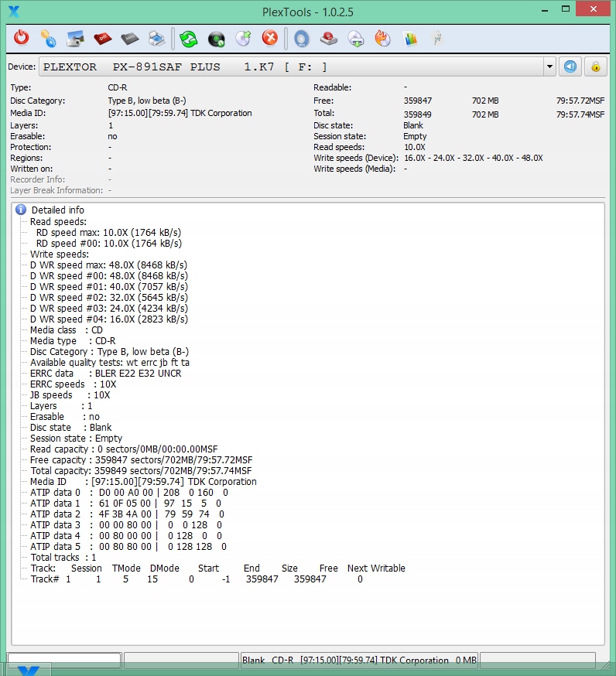Click the empty status bar field at bottom left

pyautogui.click(x=63, y=660)
